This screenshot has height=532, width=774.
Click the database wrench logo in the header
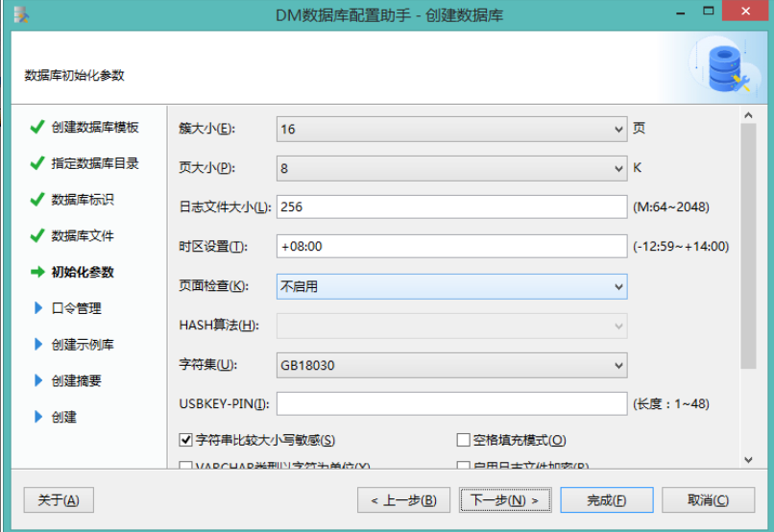729,68
